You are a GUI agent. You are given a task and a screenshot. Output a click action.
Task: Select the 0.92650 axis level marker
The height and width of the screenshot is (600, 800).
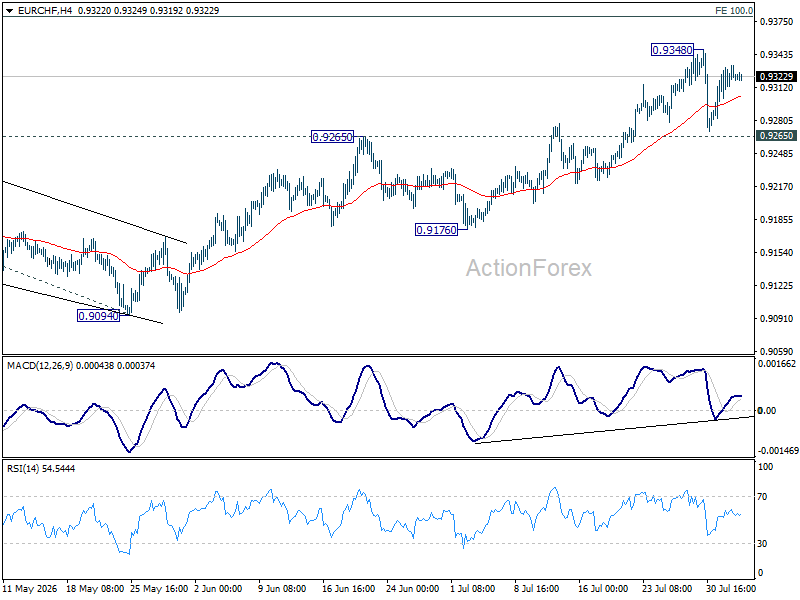click(776, 136)
